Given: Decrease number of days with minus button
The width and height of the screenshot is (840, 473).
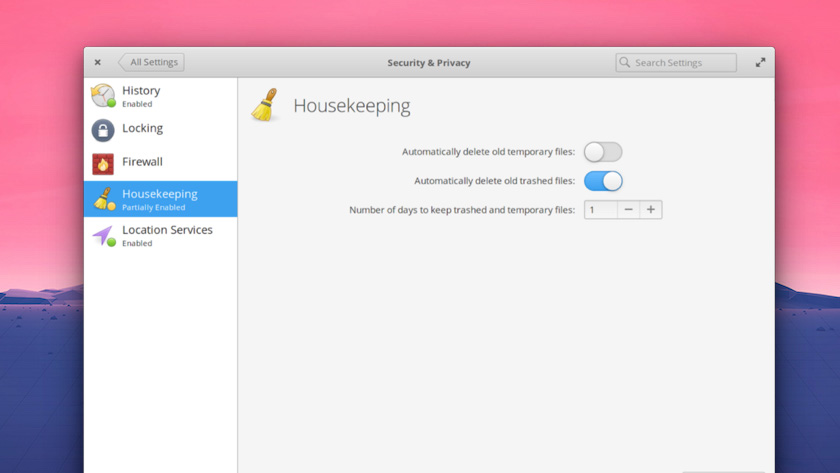Looking at the screenshot, I should pos(628,209).
